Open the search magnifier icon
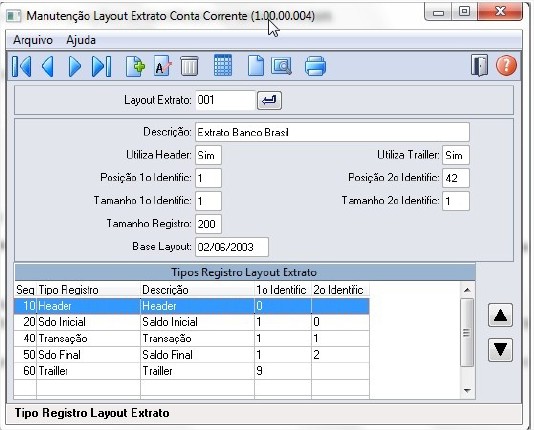This screenshot has width=534, height=430. click(x=281, y=66)
